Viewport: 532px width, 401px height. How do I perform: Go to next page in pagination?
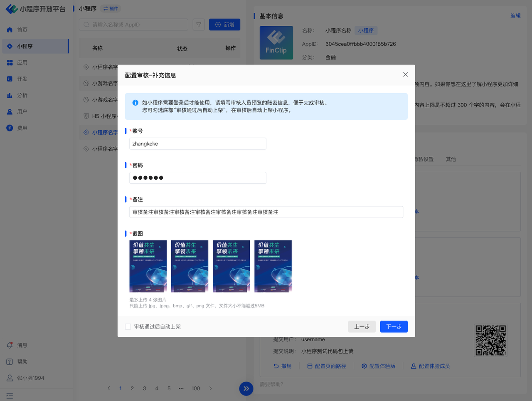(211, 389)
